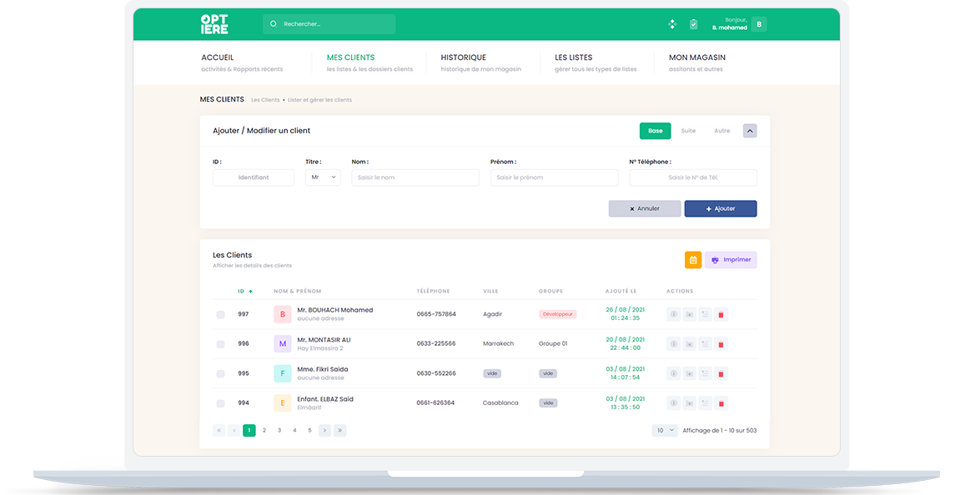This screenshot has width=980, height=495.
Task: Click folder icon for client 995
Action: tap(689, 373)
